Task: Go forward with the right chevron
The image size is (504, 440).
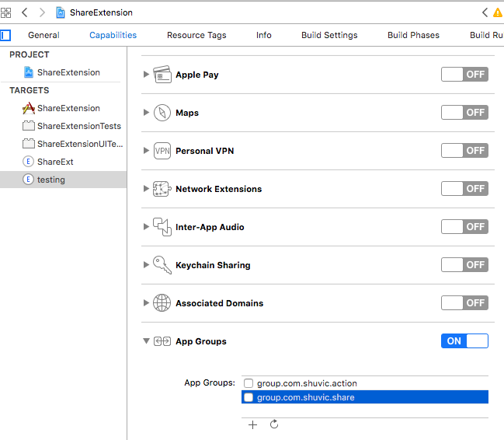Action: [x=42, y=12]
